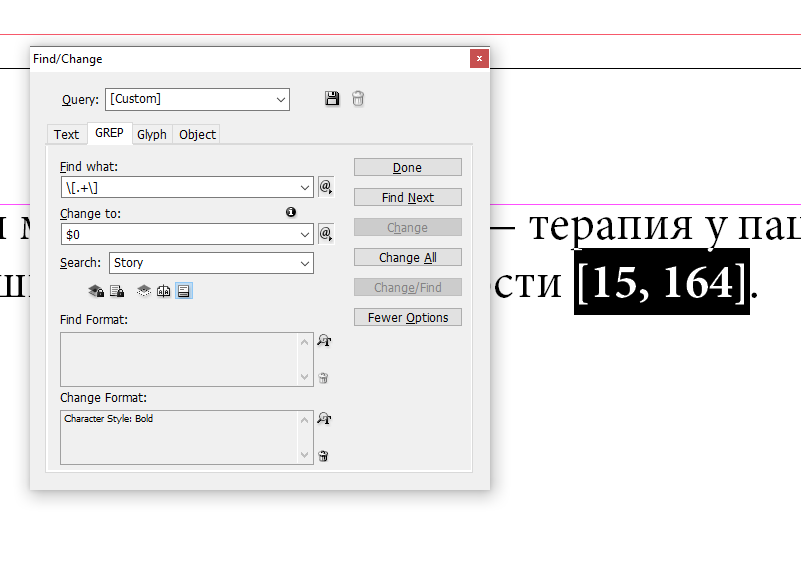Image resolution: width=801 pixels, height=562 pixels.
Task: Switch to the GREP tab
Action: (x=109, y=133)
